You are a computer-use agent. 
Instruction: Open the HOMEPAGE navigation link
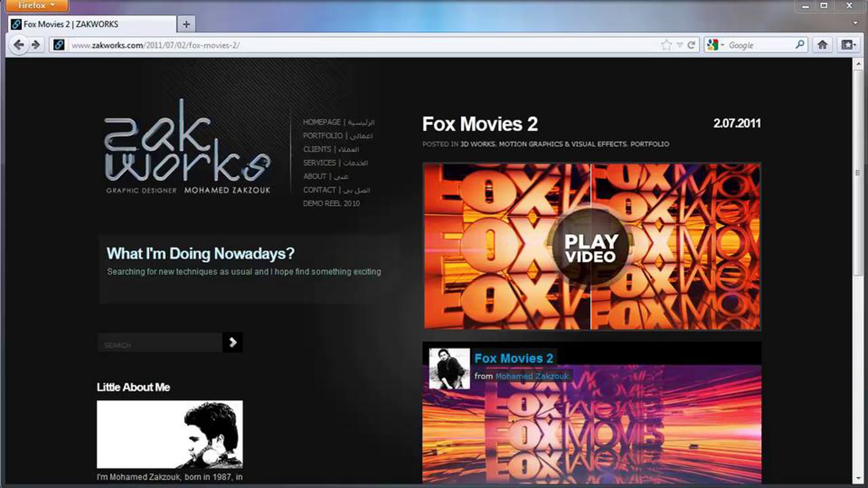click(339, 122)
